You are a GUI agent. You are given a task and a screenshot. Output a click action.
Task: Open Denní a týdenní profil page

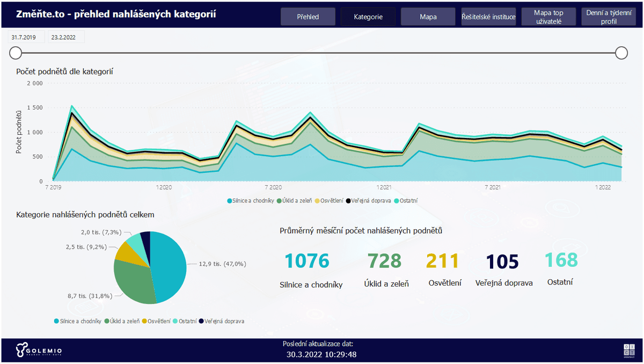click(x=609, y=17)
